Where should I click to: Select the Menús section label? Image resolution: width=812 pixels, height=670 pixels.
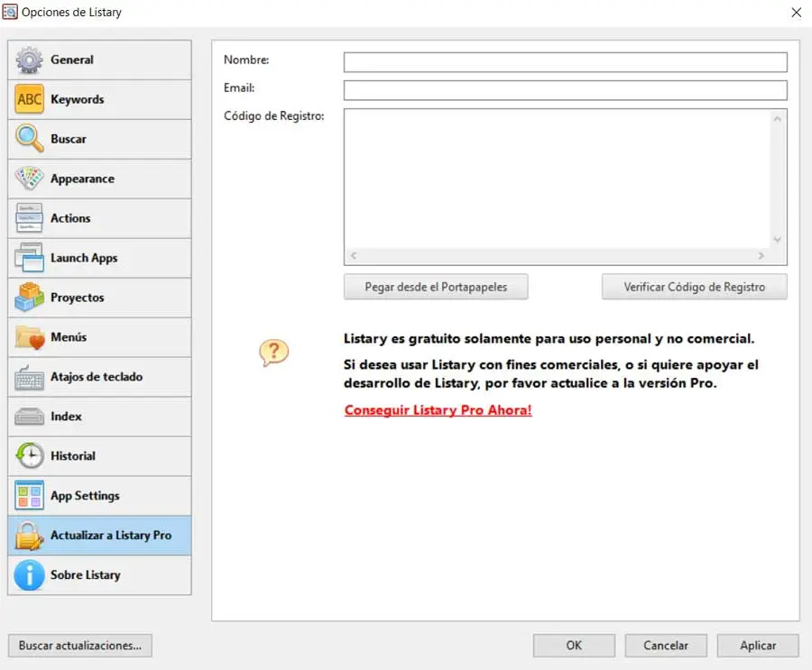pyautogui.click(x=69, y=337)
